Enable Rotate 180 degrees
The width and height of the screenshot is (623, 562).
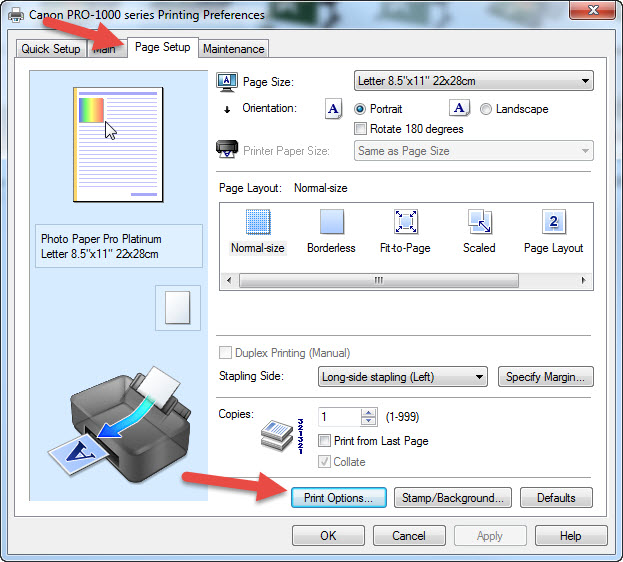coord(360,129)
